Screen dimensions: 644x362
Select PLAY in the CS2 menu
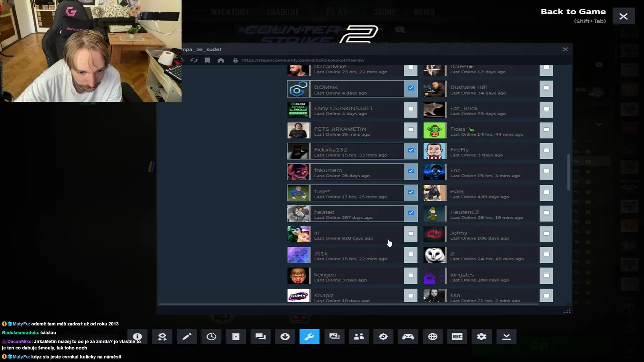[x=337, y=12]
